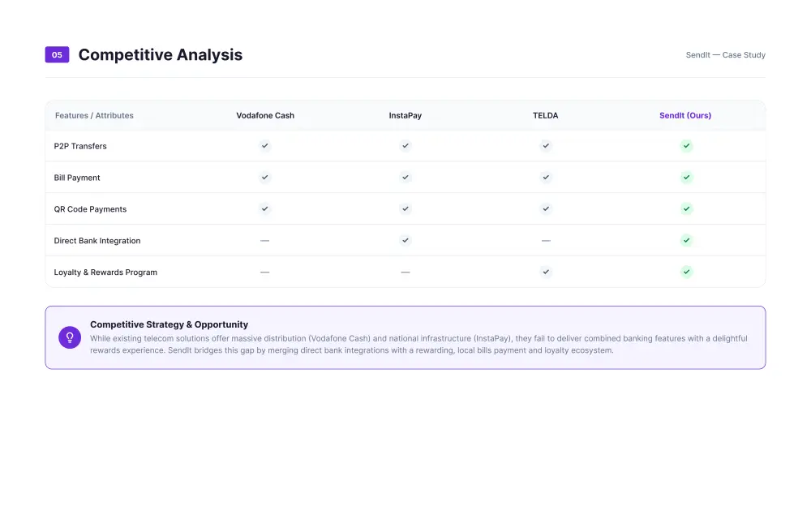The height and width of the screenshot is (532, 811).
Task: Click the strategy paragraph starting 'While existing telecom'
Action: [418, 345]
